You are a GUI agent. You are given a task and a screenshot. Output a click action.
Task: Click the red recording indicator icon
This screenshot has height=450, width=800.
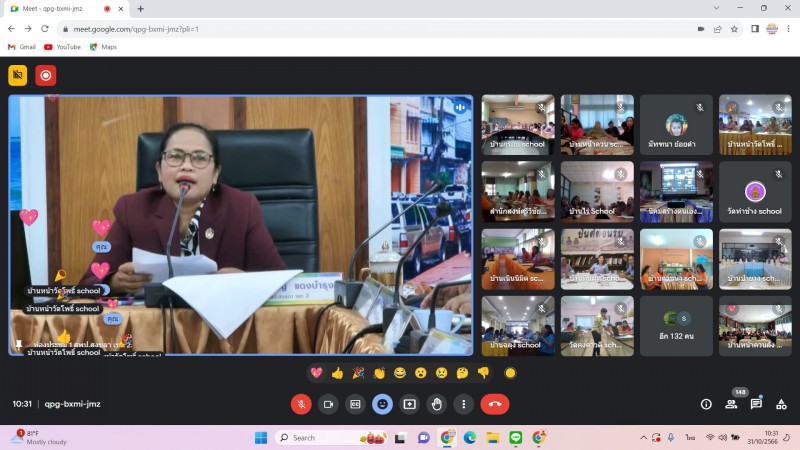click(46, 75)
